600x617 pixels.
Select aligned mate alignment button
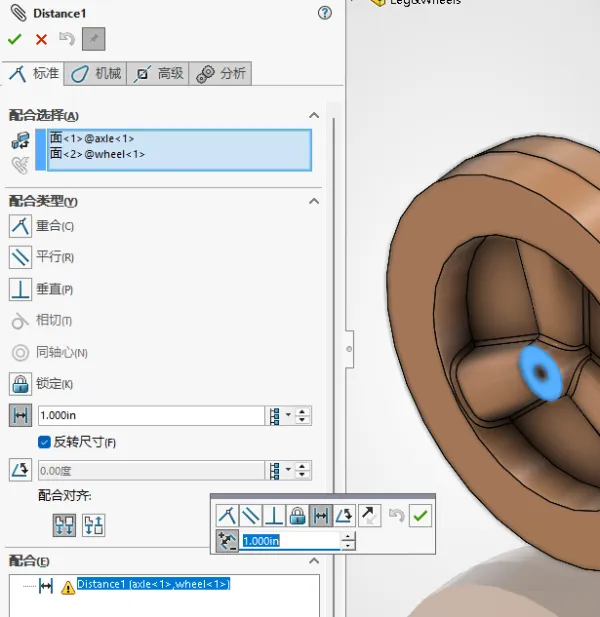click(64, 525)
